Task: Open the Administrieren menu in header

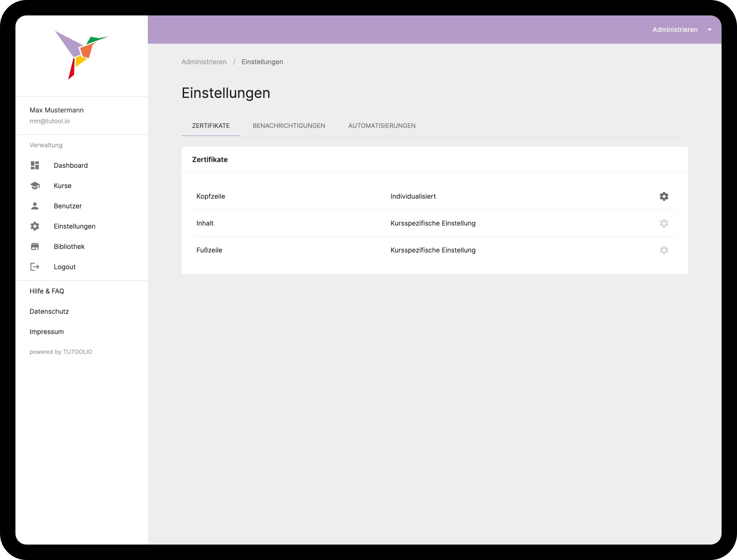Action: point(675,30)
